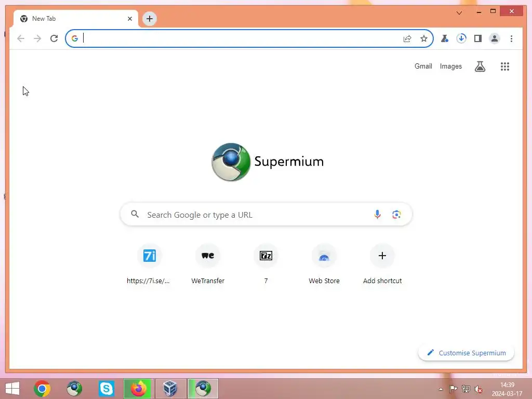The image size is (532, 399).
Task: Open the 7z shortcut tile
Action: 266,264
